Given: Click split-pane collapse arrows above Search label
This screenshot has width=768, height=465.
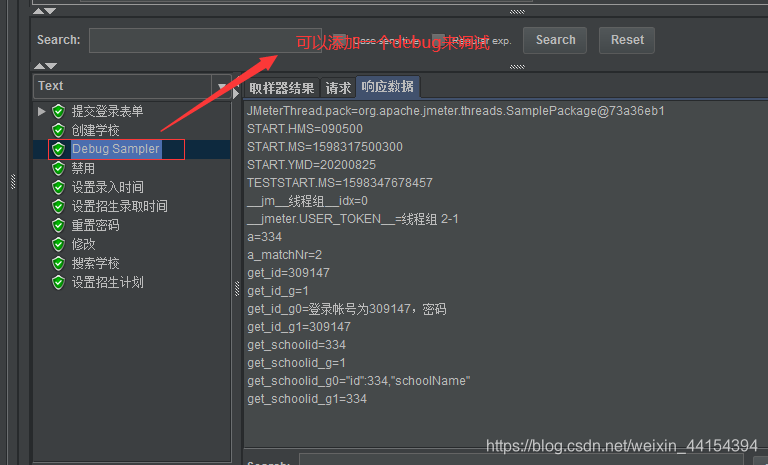Looking at the screenshot, I should click(x=45, y=11).
